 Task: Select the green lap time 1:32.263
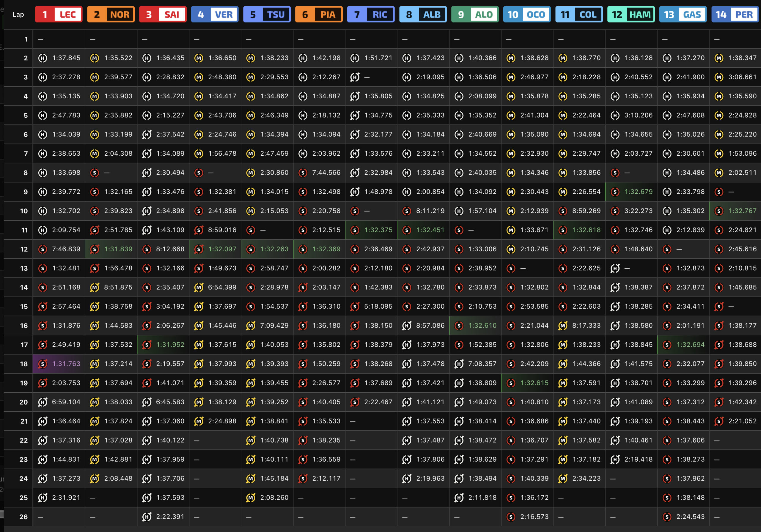tap(274, 249)
